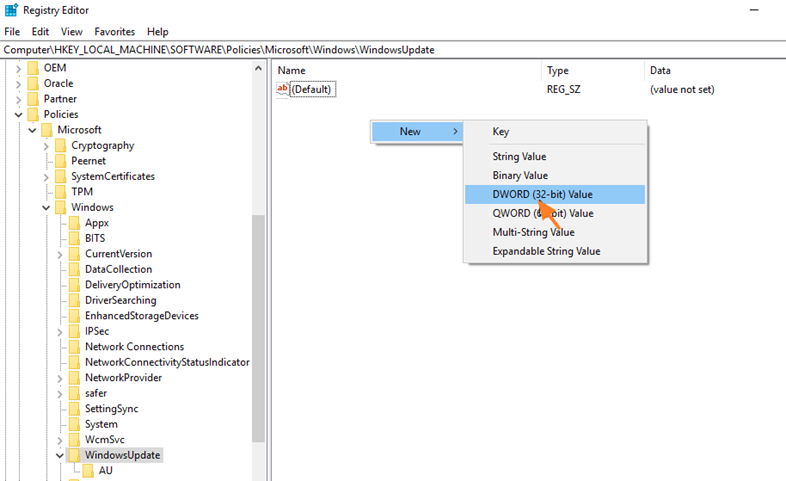Expand the SystemCertificates key

pos(46,177)
